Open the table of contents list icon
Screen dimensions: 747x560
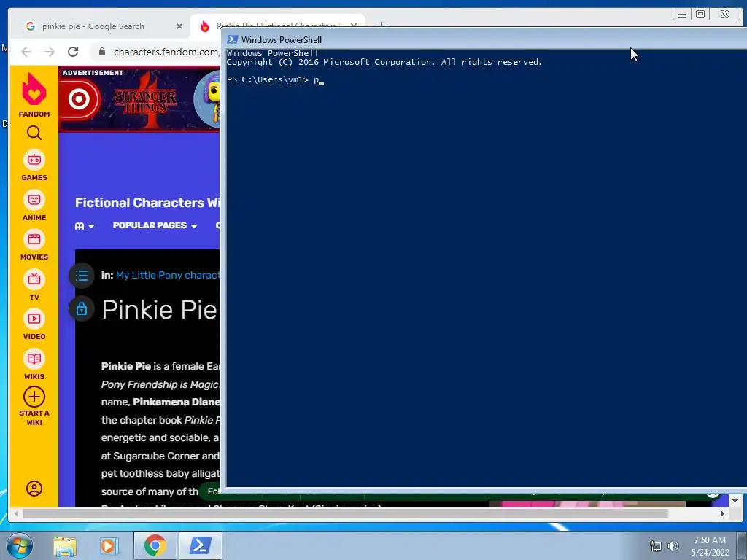[82, 275]
